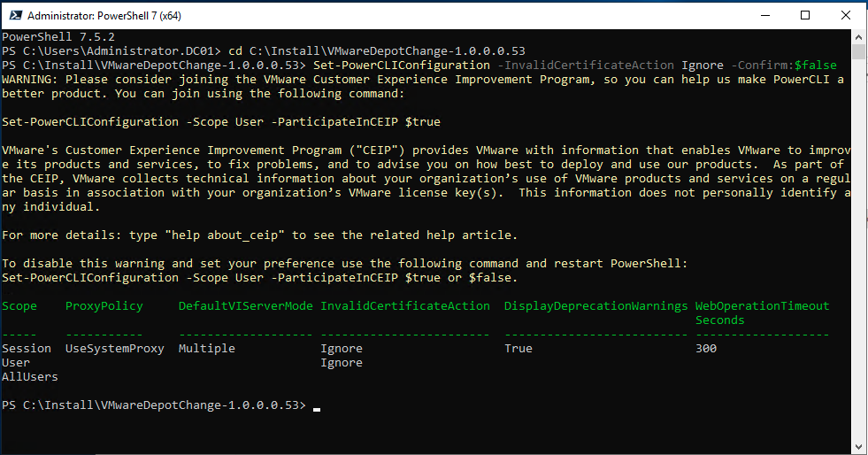Click the PowerShell icon in title bar
This screenshot has width=868, height=455.
tap(14, 15)
